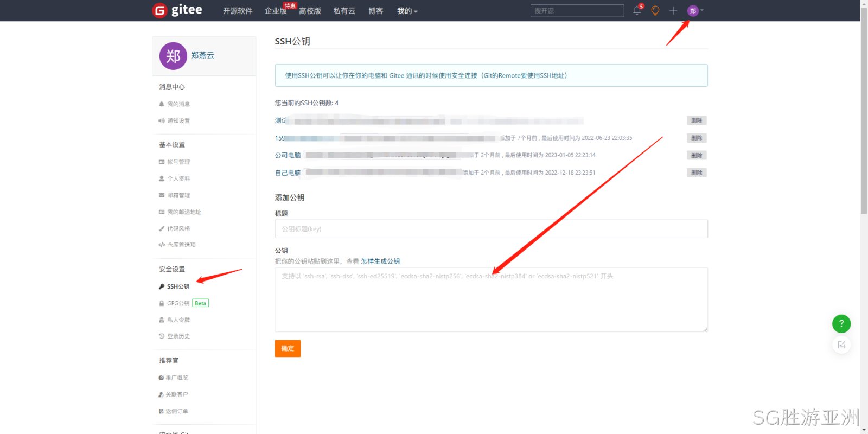The height and width of the screenshot is (434, 868).
Task: Open GPG公钥 Beta settings
Action: pos(183,303)
